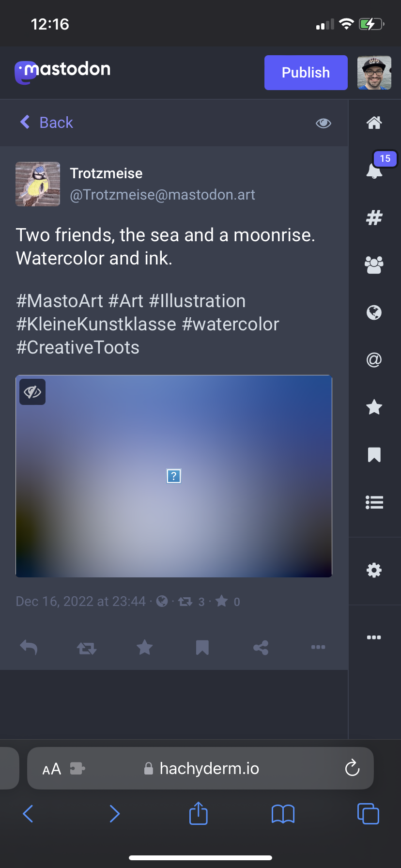Expand the sidebar ellipsis menu

pos(374,637)
